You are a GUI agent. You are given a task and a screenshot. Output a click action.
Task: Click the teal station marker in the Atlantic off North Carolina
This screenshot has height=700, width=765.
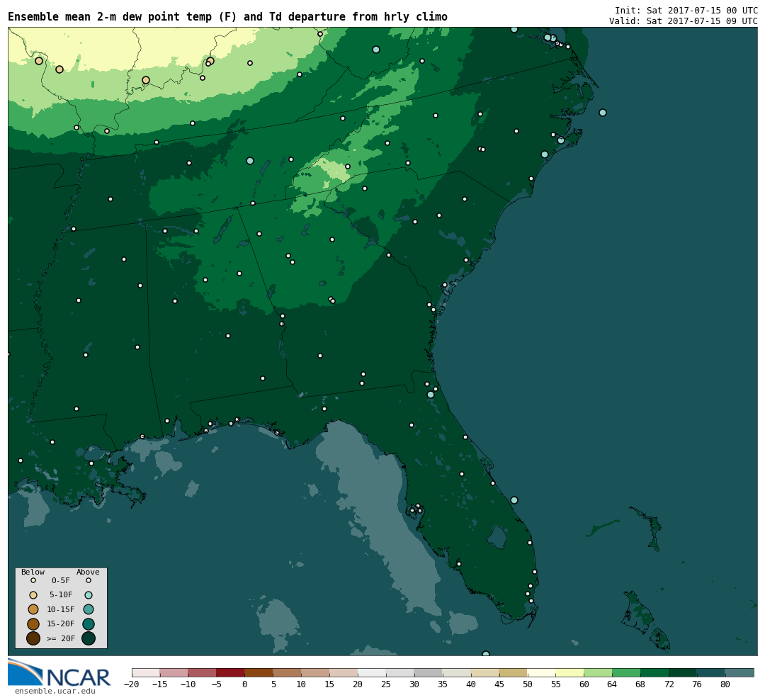pos(603,113)
